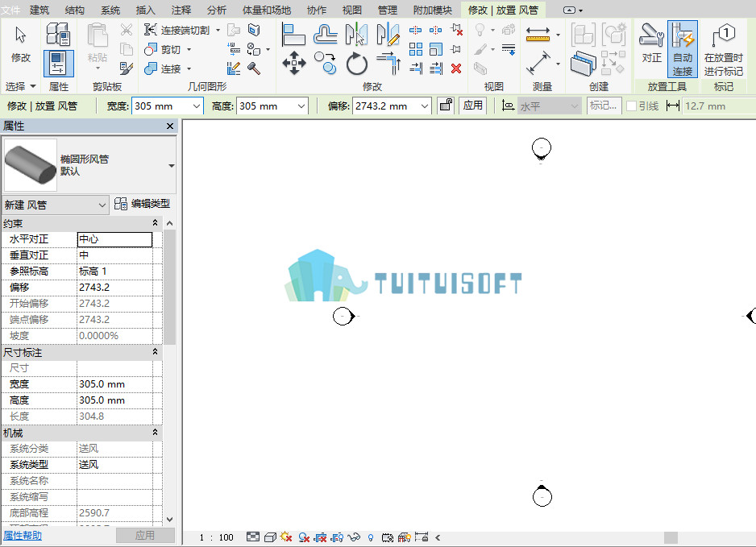Open Visual Style from the view control bar

(271, 537)
